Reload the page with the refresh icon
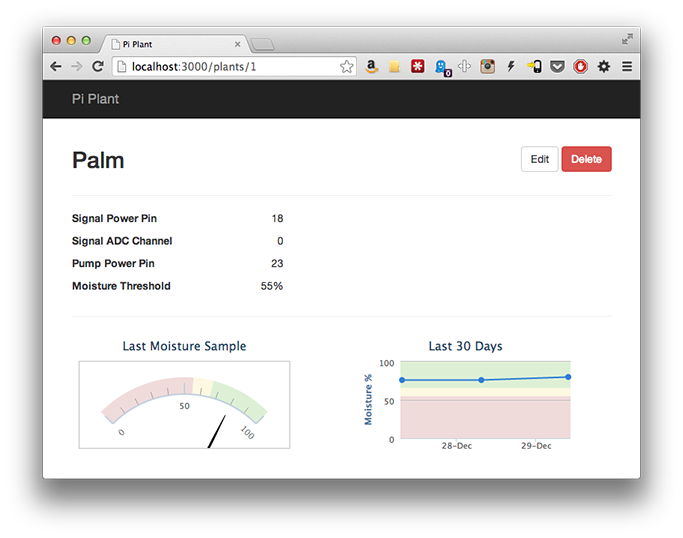 [98, 67]
